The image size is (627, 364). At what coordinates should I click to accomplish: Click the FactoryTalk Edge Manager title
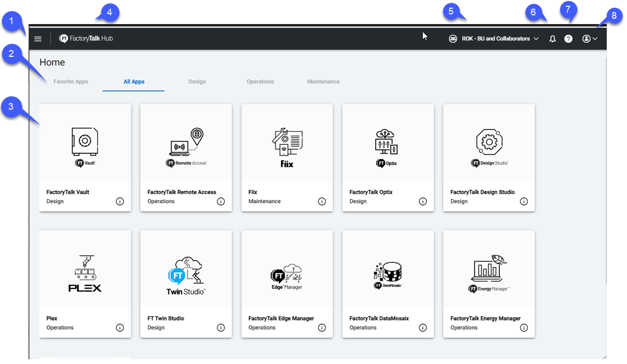click(x=281, y=318)
